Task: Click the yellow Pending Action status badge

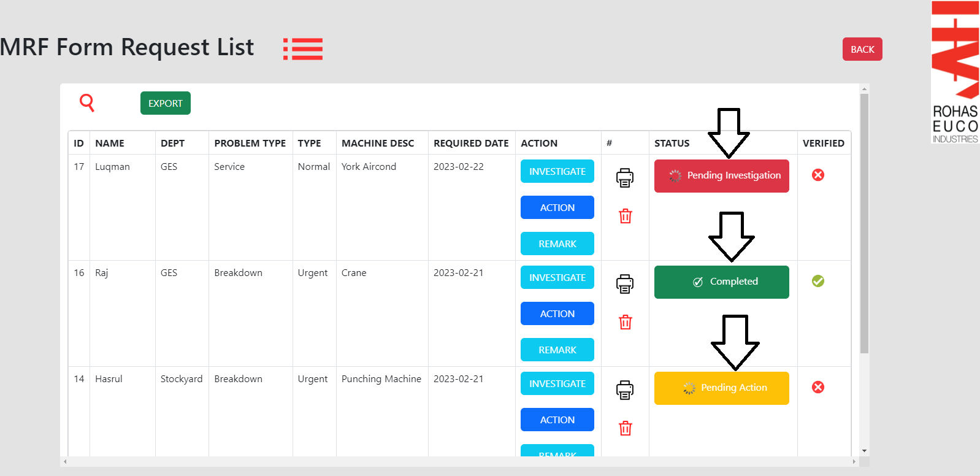Action: point(722,388)
